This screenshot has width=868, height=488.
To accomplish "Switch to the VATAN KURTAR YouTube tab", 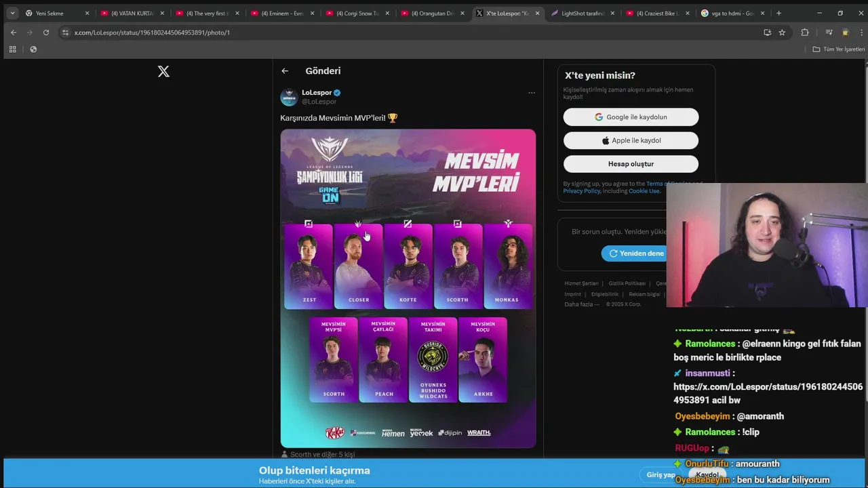I will [131, 13].
